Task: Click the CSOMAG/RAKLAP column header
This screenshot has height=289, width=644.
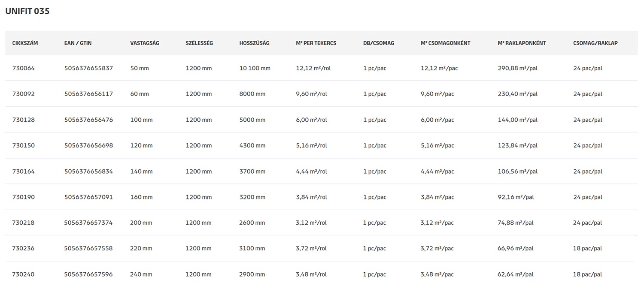Action: click(x=595, y=43)
